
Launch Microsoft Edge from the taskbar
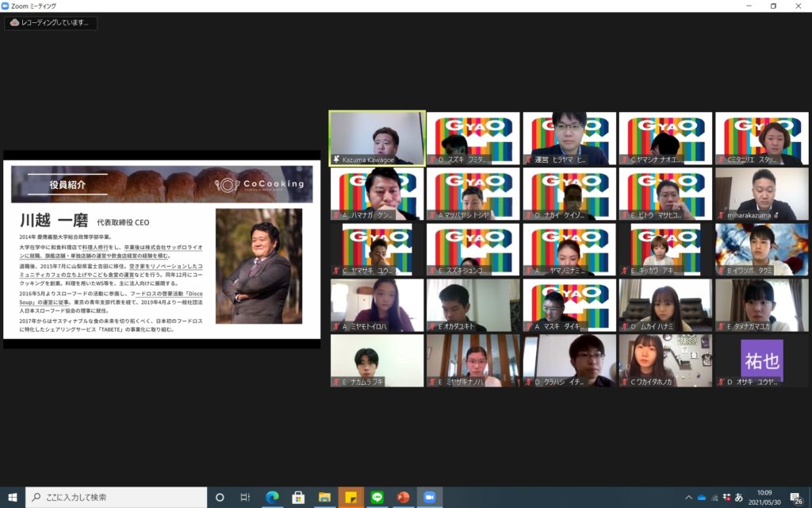coord(272,497)
